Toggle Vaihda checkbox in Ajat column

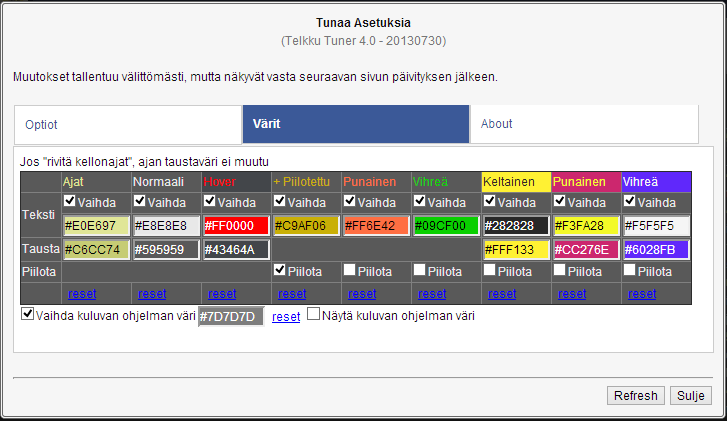tap(69, 202)
